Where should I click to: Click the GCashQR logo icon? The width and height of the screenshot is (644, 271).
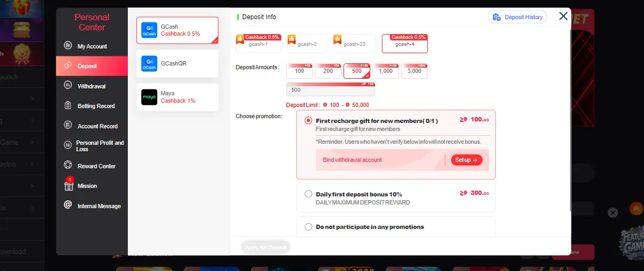pyautogui.click(x=149, y=63)
